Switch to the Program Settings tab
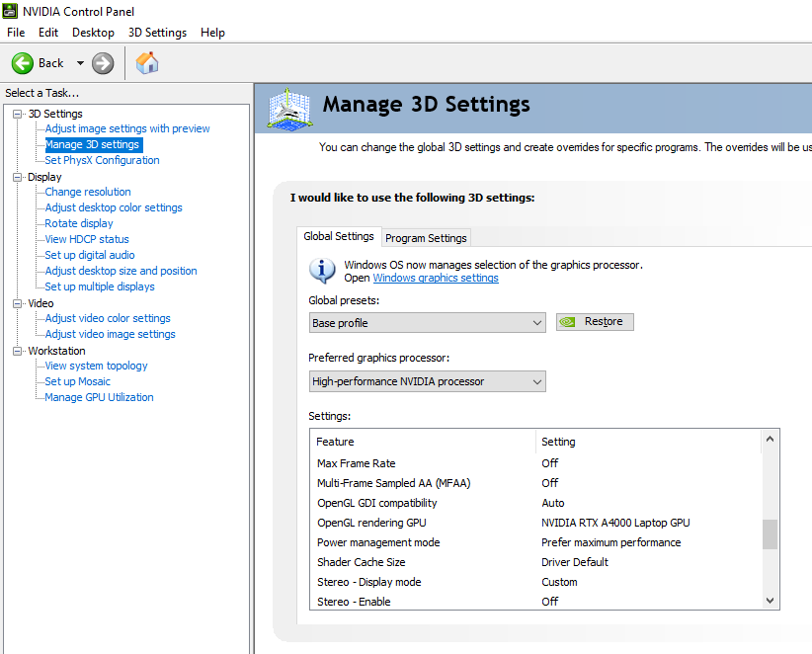The height and width of the screenshot is (654, 812). pyautogui.click(x=426, y=237)
